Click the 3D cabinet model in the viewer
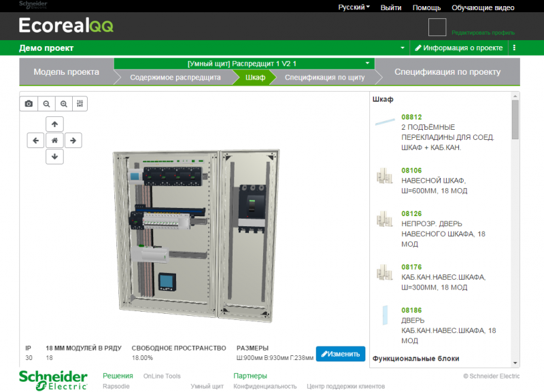Screen dimensions: 544x392 pyautogui.click(x=197, y=234)
